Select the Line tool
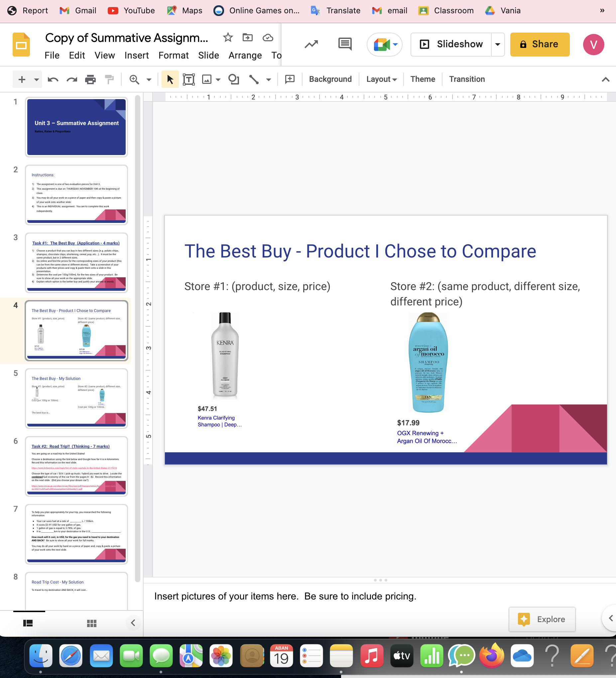This screenshot has width=616, height=678. click(x=254, y=80)
